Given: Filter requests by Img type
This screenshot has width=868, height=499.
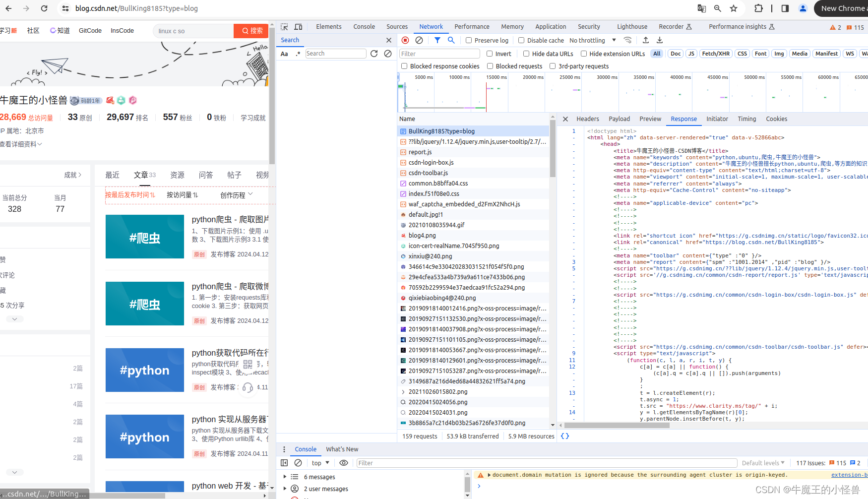Looking at the screenshot, I should 779,54.
